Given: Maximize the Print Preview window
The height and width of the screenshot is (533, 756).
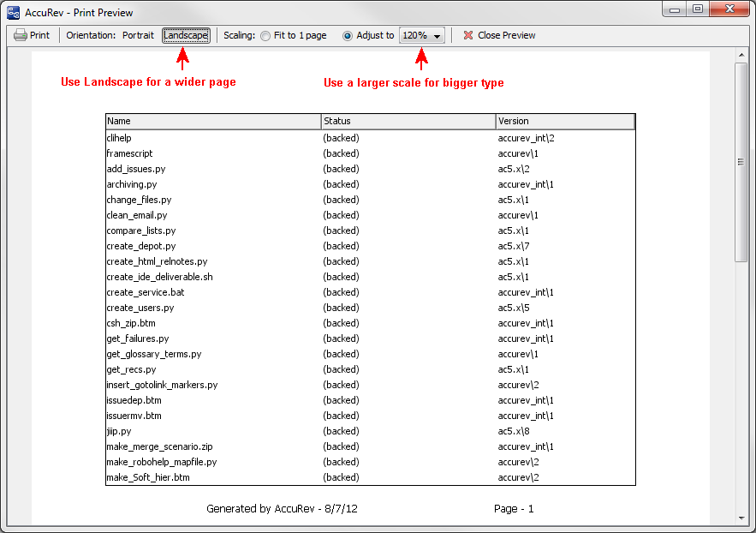Looking at the screenshot, I should (698, 9).
